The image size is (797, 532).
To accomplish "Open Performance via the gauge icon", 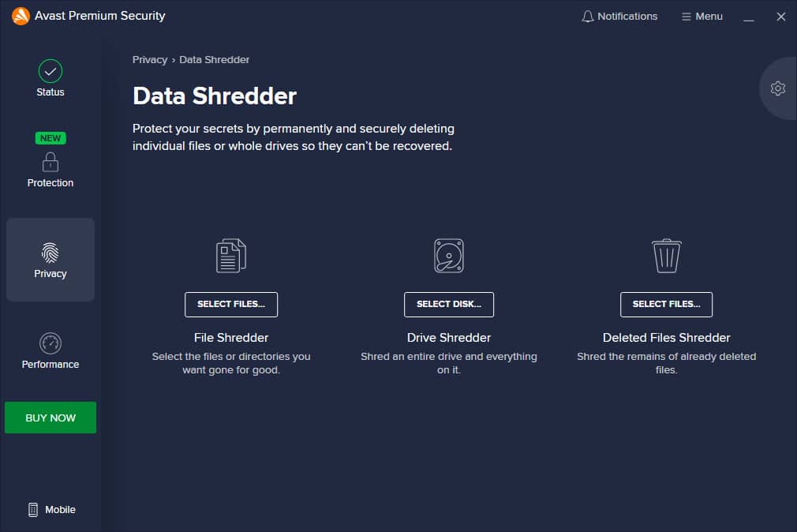I will tap(51, 343).
